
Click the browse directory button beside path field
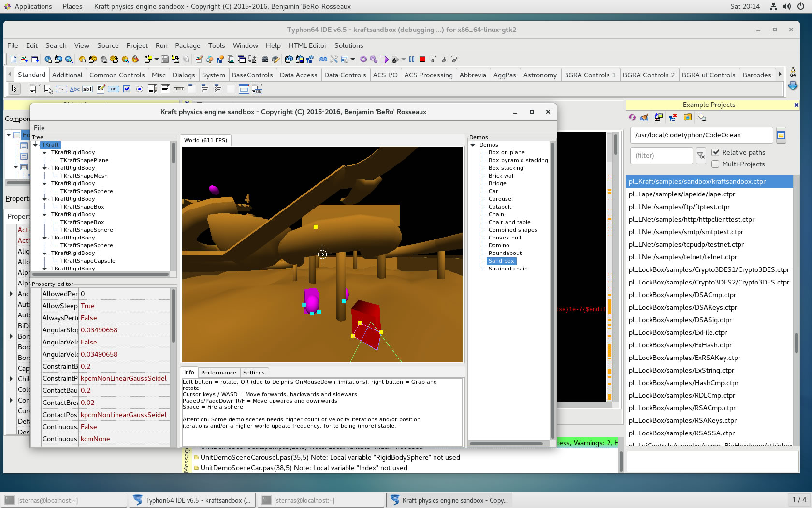pos(781,135)
